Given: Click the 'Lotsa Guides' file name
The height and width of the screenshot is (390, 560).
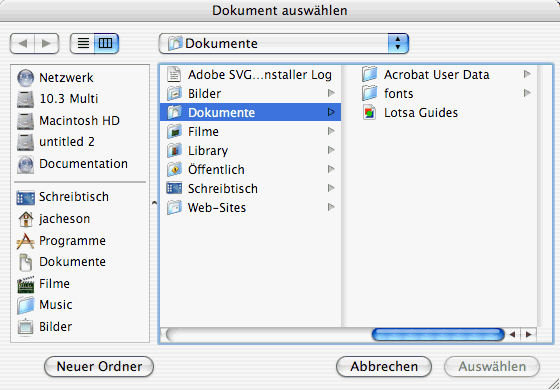Looking at the screenshot, I should [421, 113].
